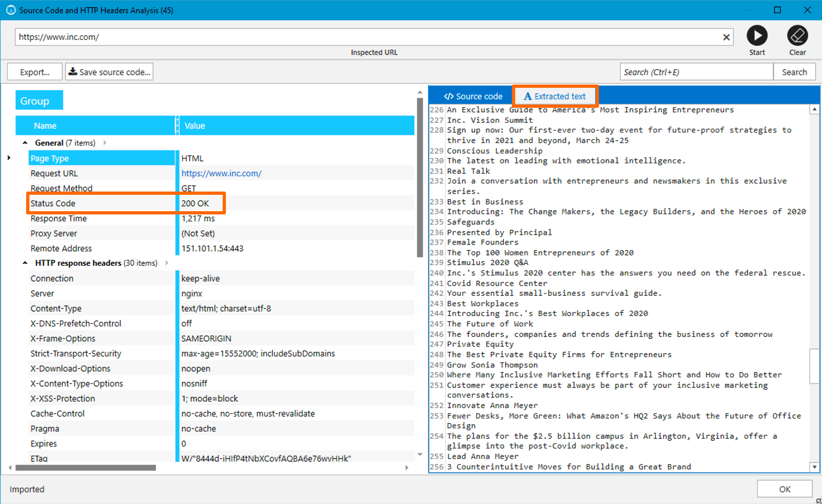
Task: Collapse the General group
Action: click(25, 143)
